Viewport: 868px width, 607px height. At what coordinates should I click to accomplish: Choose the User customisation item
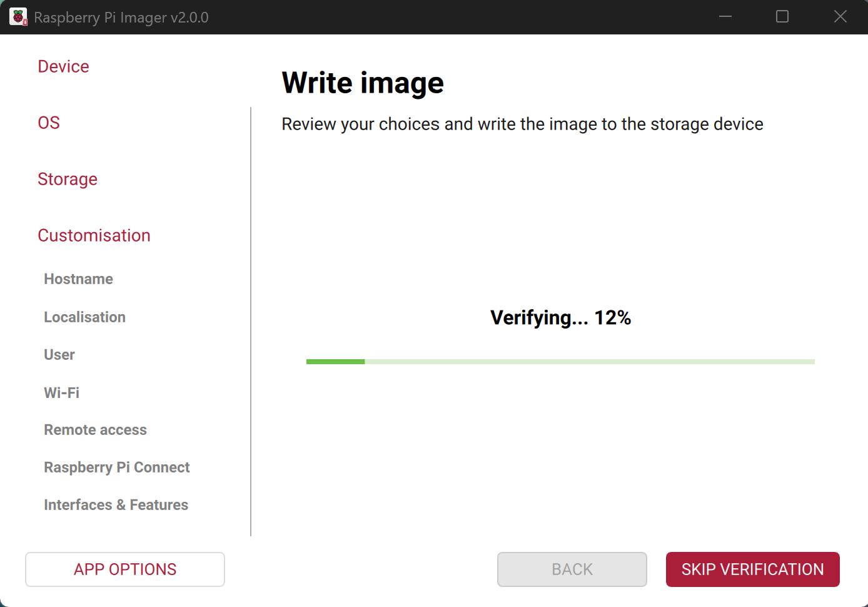pos(59,355)
